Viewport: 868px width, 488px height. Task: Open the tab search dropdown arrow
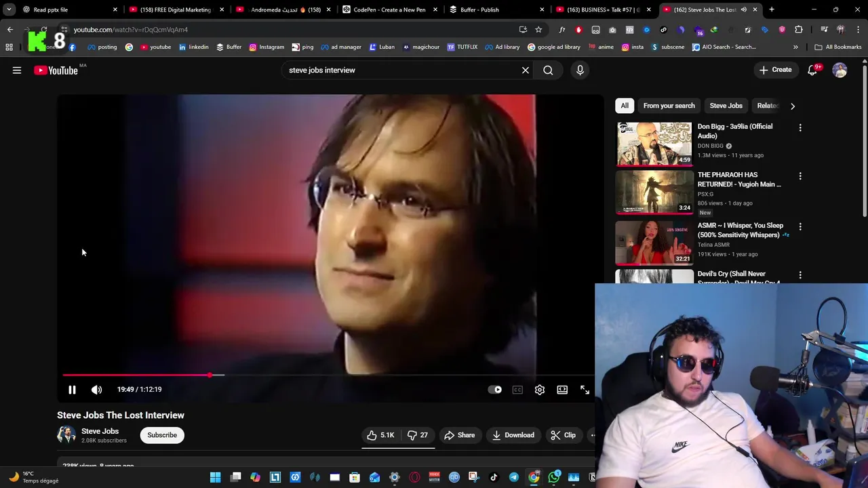9,9
